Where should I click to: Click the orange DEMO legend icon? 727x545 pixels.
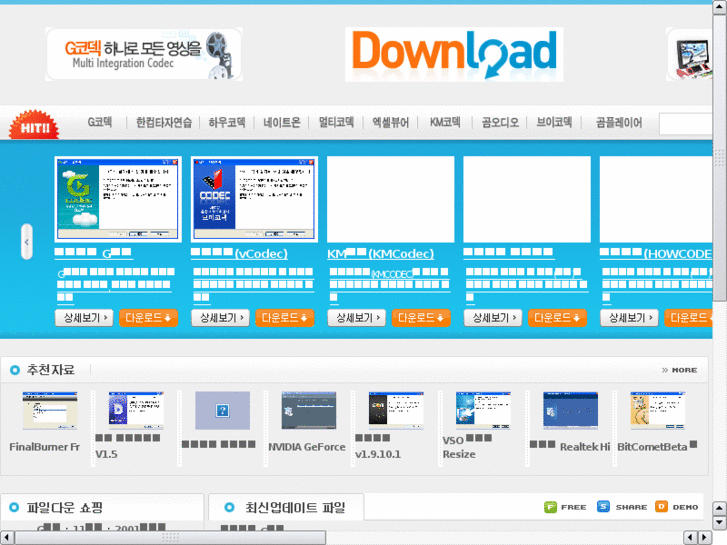[x=662, y=507]
